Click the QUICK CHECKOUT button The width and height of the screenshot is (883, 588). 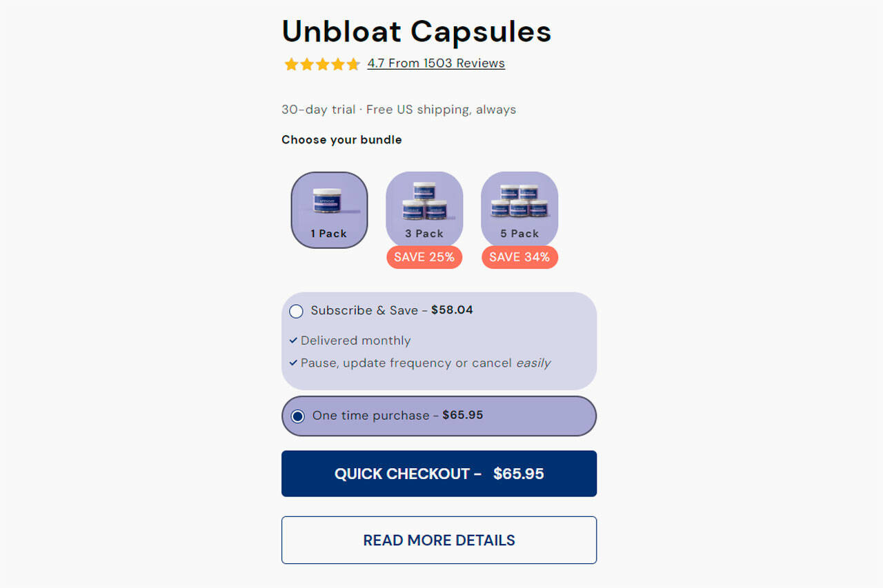tap(439, 474)
